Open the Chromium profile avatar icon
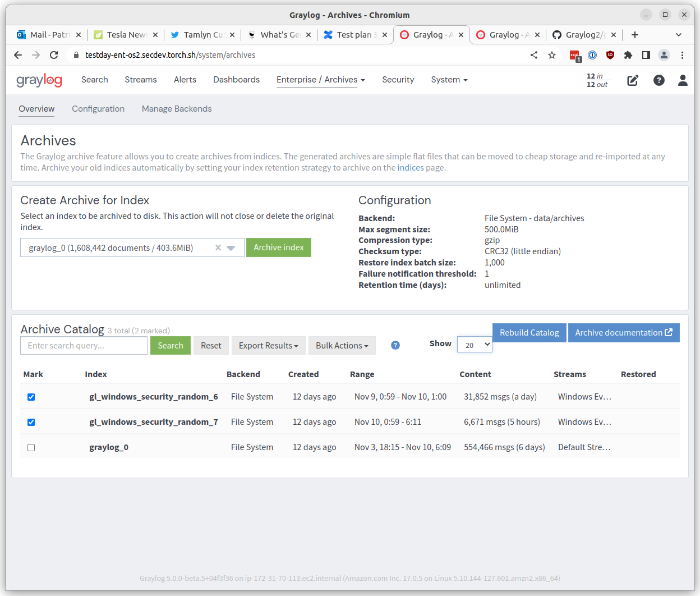This screenshot has height=596, width=700. pyautogui.click(x=664, y=55)
